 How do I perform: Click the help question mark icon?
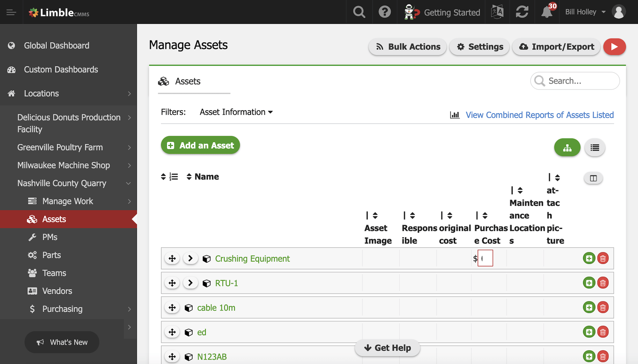(384, 12)
